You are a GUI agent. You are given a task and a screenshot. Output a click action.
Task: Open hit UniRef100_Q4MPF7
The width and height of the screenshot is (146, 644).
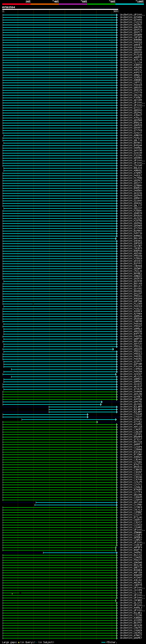click(x=131, y=444)
